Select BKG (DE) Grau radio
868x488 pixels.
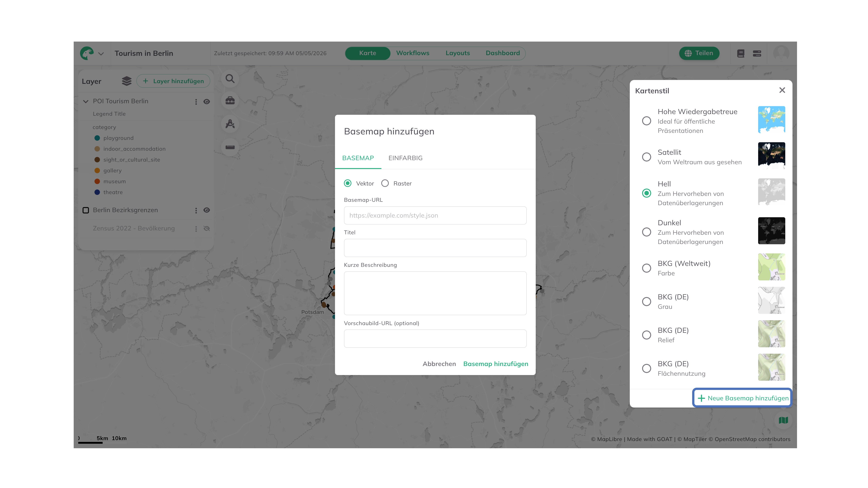(x=646, y=301)
